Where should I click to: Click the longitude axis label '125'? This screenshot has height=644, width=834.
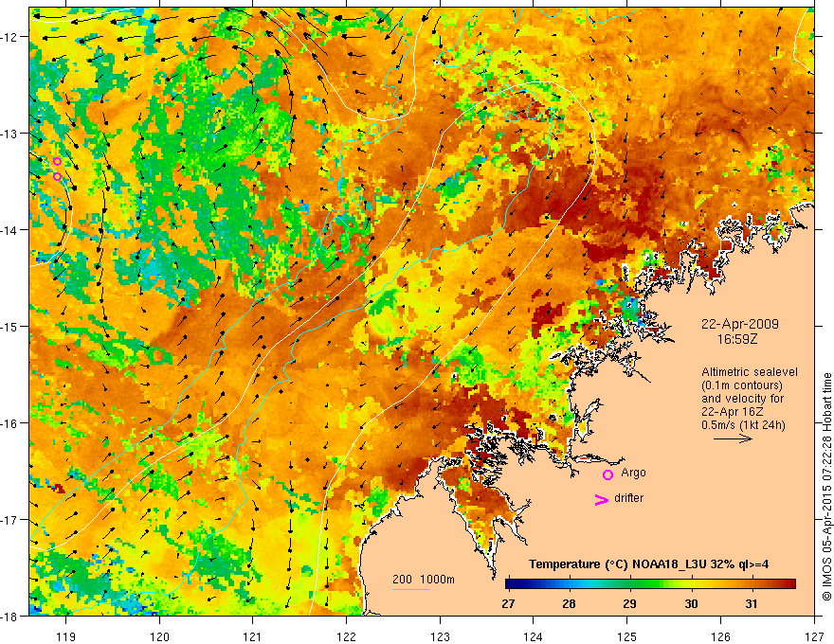coord(627,636)
